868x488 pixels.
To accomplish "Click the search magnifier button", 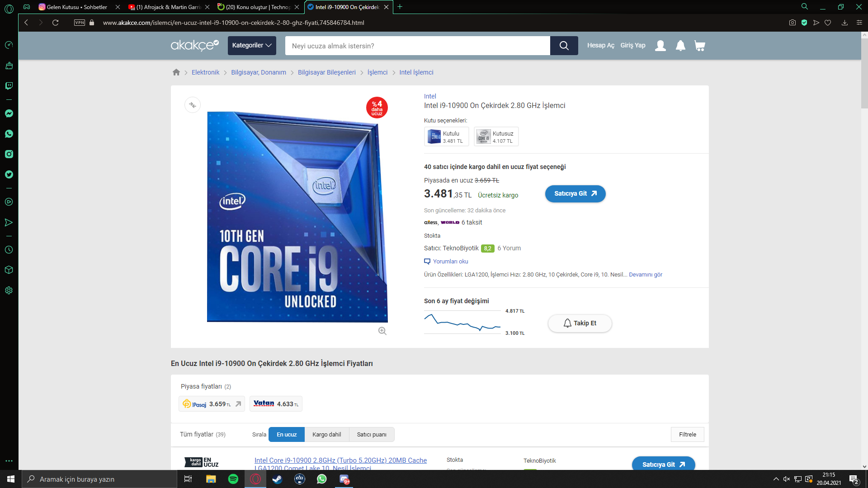I will (x=564, y=46).
